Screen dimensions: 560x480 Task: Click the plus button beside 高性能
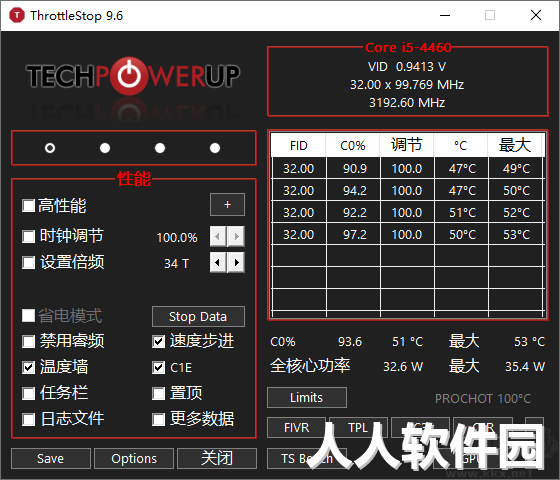point(228,205)
